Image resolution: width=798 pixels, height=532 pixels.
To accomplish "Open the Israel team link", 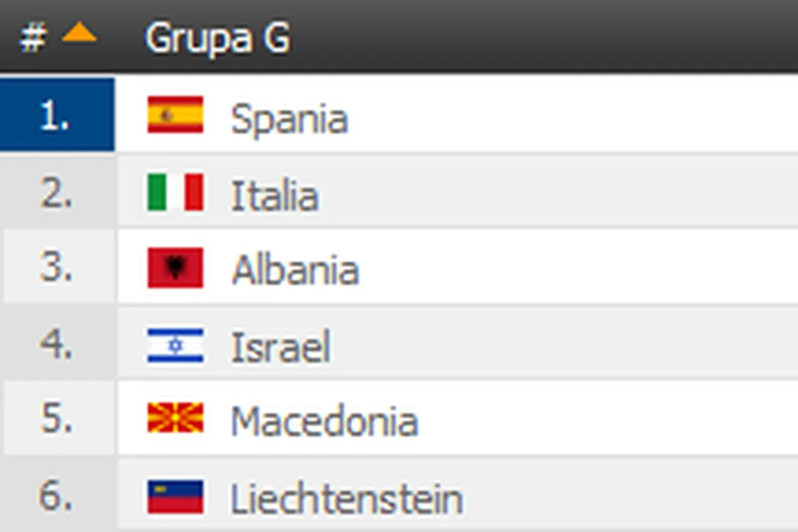I will (x=280, y=347).
